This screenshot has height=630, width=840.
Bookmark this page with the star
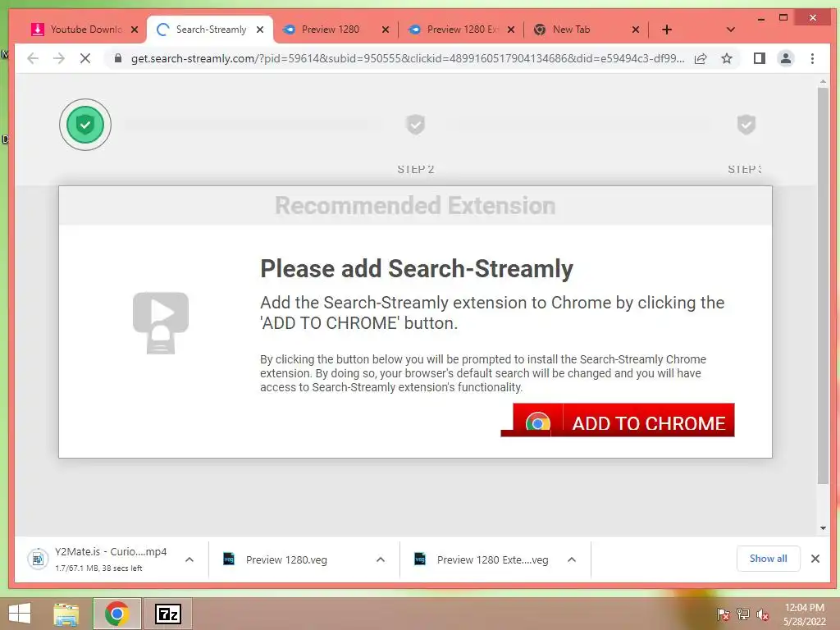click(727, 58)
